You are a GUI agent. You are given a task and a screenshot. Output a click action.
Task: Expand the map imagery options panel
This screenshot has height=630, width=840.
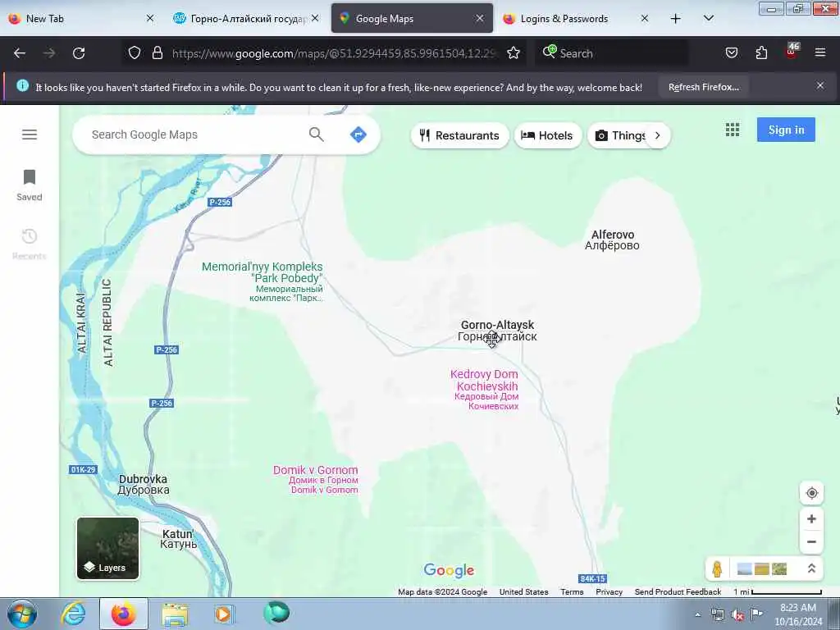(x=811, y=569)
